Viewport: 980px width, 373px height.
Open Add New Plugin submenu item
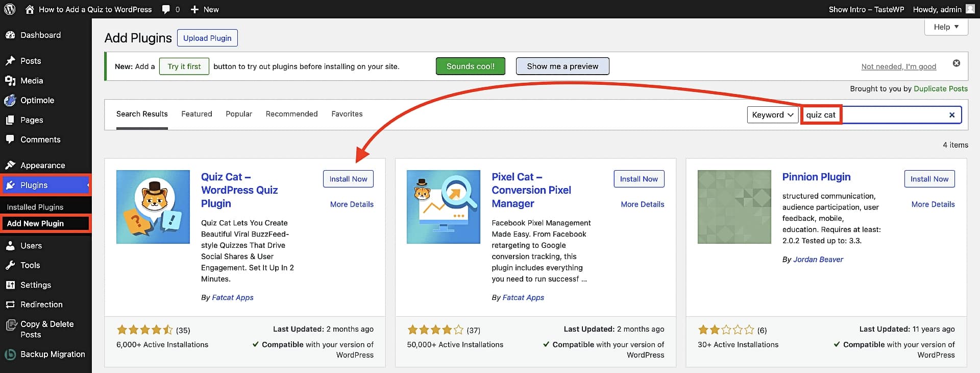pyautogui.click(x=35, y=223)
